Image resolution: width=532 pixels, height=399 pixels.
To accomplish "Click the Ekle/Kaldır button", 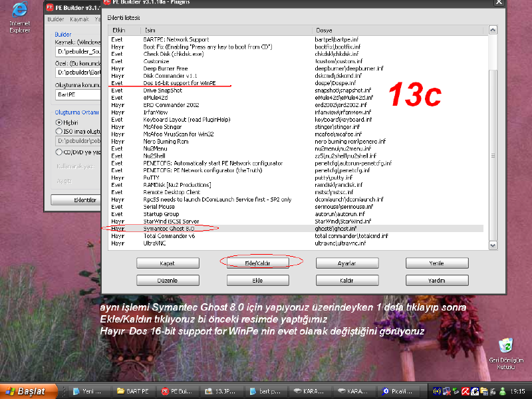I will pos(258,263).
